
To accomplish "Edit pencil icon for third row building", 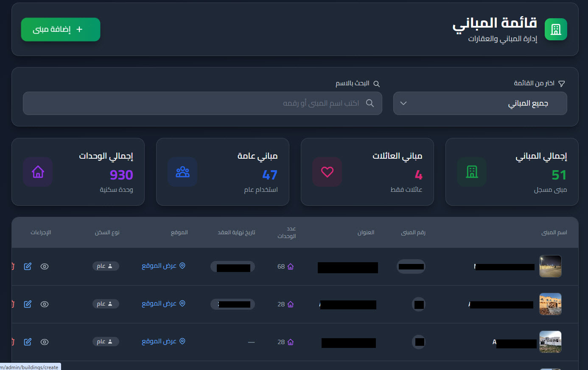I will point(28,342).
